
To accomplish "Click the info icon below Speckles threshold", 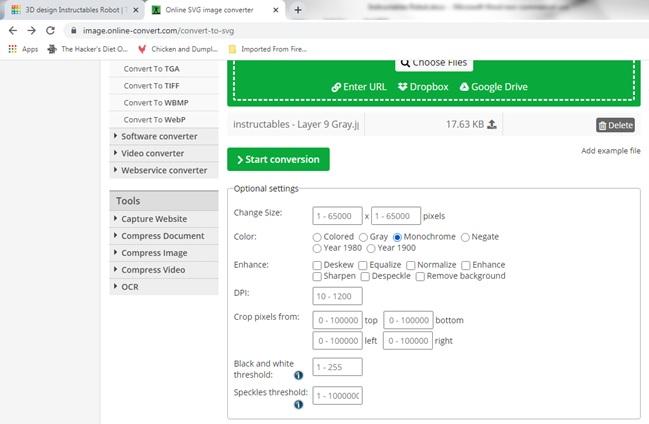I will pos(298,405).
